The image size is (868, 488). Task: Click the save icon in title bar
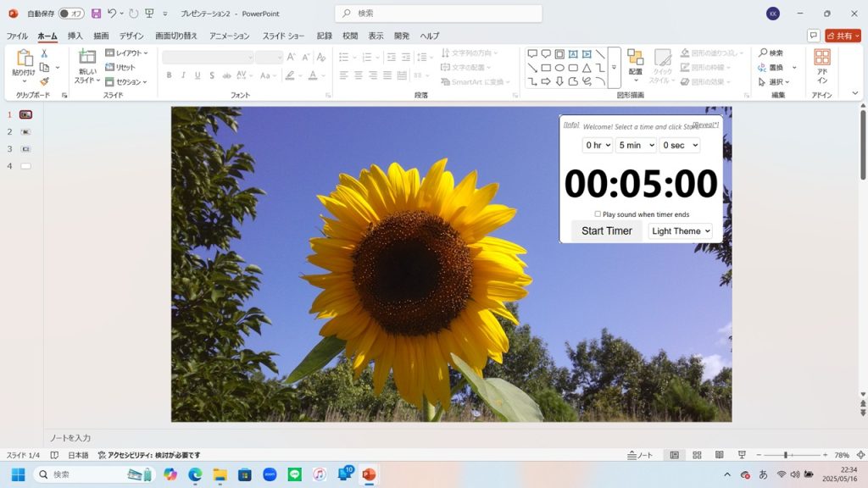tap(96, 14)
